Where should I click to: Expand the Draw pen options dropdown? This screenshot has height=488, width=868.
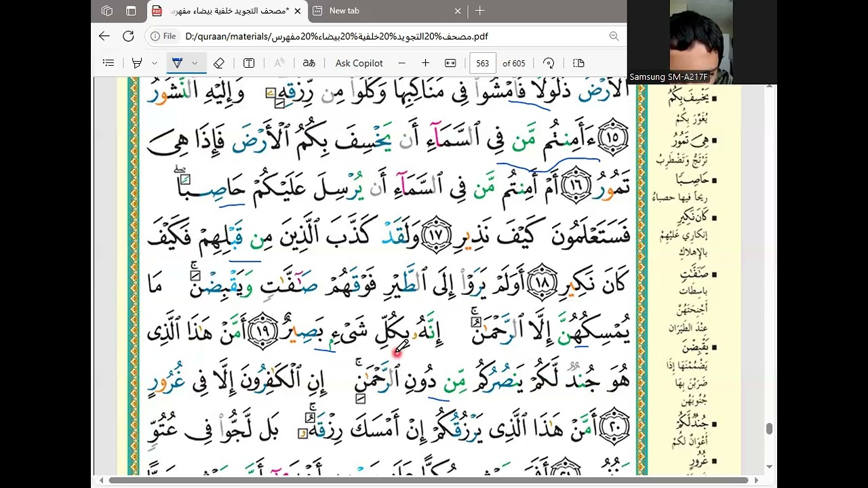195,63
